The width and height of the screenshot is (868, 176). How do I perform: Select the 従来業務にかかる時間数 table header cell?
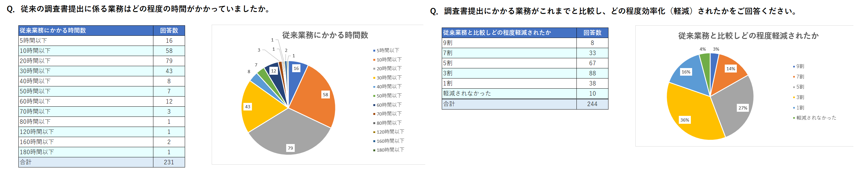86,31
